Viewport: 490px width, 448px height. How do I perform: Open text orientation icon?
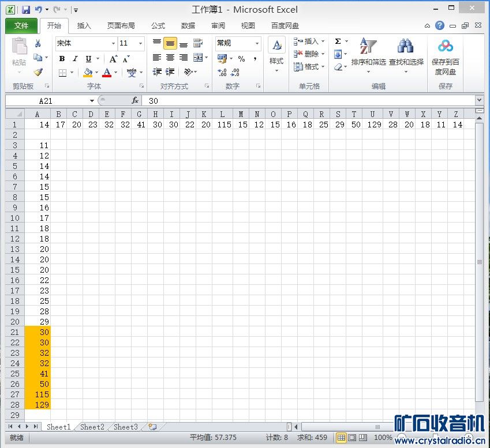(x=188, y=72)
